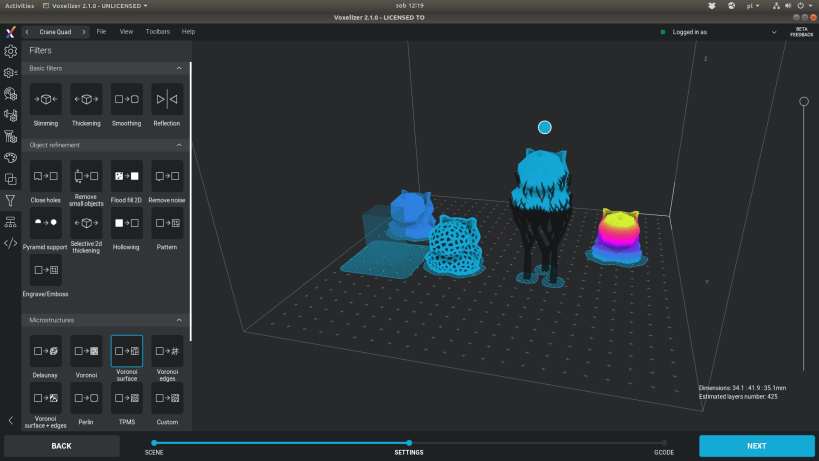Select the Engrave/Emboss filter

(46, 270)
